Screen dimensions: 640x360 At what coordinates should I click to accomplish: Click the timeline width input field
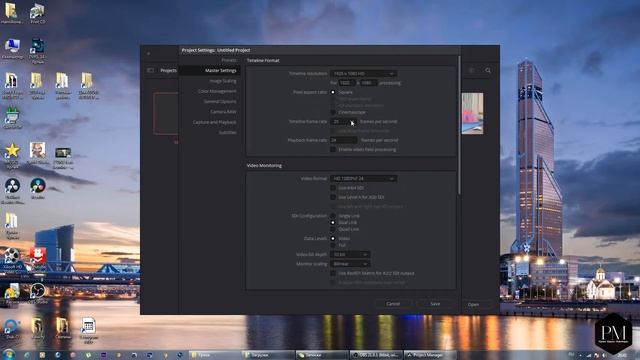[346, 83]
